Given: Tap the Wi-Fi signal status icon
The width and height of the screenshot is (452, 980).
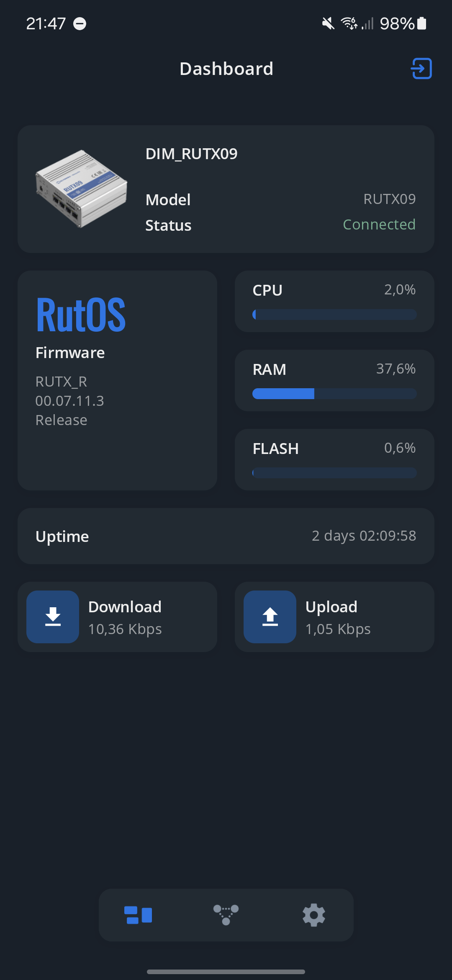Looking at the screenshot, I should (349, 23).
